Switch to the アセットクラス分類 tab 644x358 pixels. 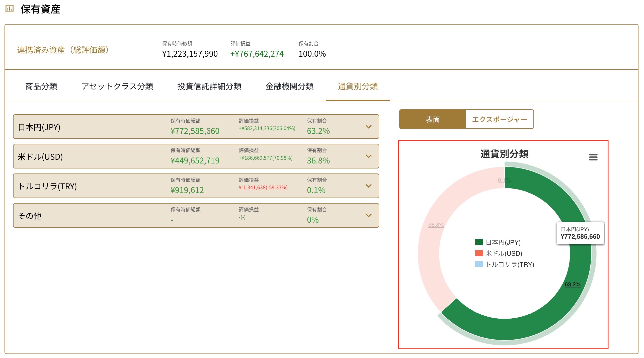point(117,86)
